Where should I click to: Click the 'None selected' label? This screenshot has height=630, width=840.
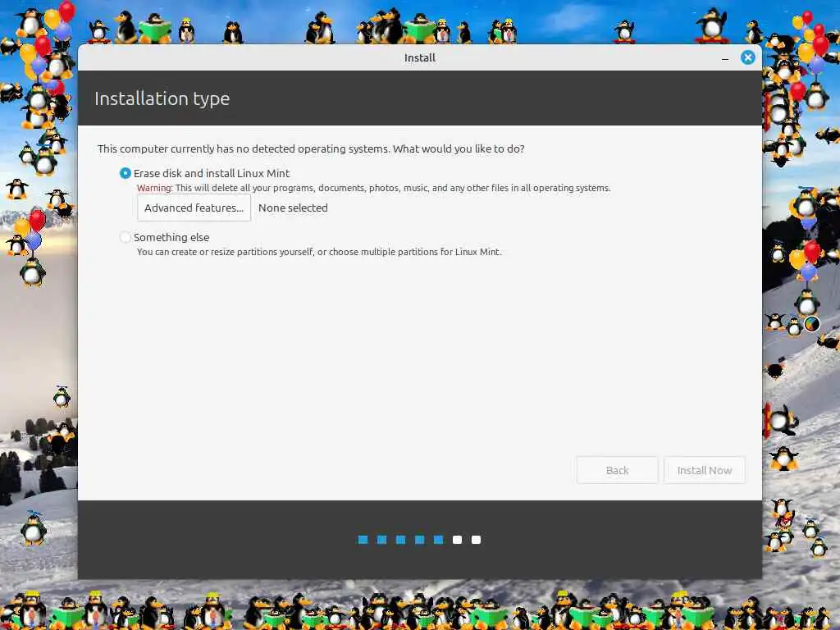tap(293, 208)
